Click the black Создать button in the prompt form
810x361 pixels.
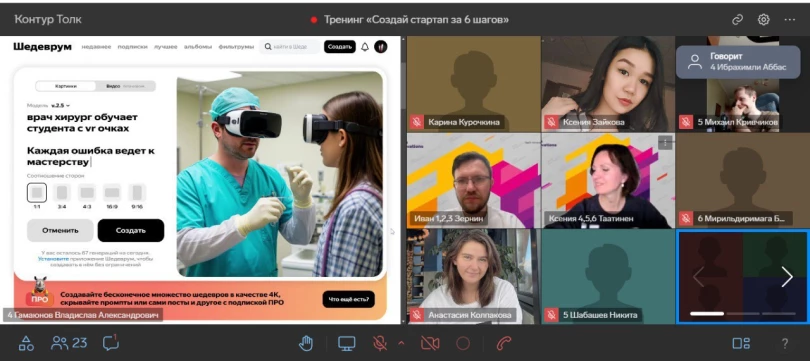pyautogui.click(x=131, y=230)
